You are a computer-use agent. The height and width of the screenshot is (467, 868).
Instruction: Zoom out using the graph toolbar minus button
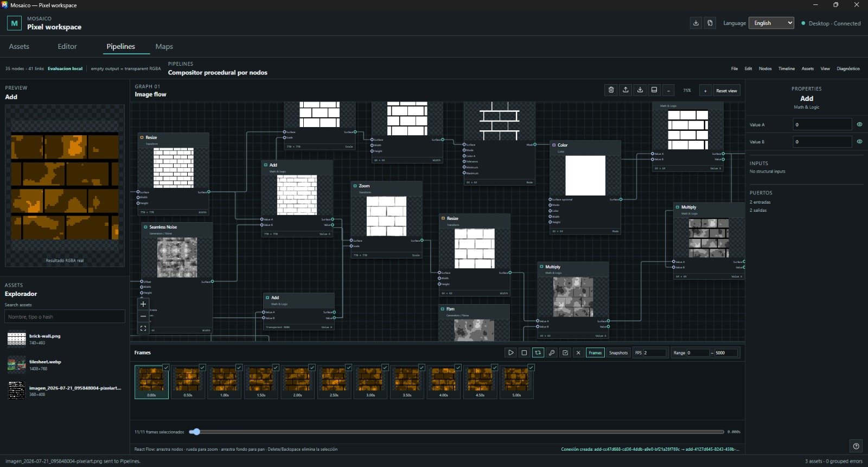(668, 90)
